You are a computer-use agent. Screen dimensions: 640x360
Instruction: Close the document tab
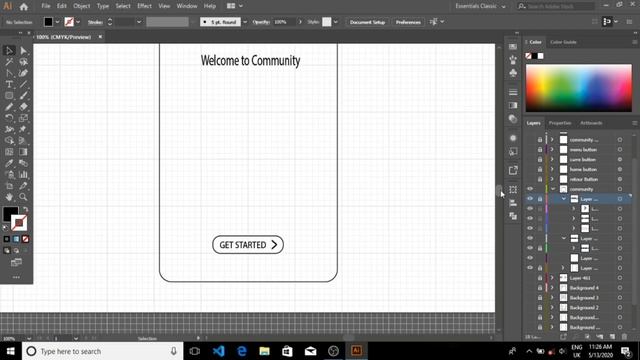[x=100, y=37]
